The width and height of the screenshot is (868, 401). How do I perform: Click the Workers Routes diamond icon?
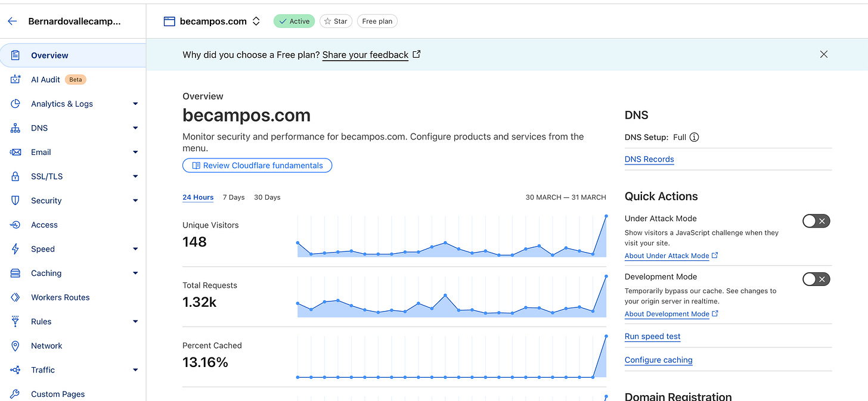coord(15,297)
